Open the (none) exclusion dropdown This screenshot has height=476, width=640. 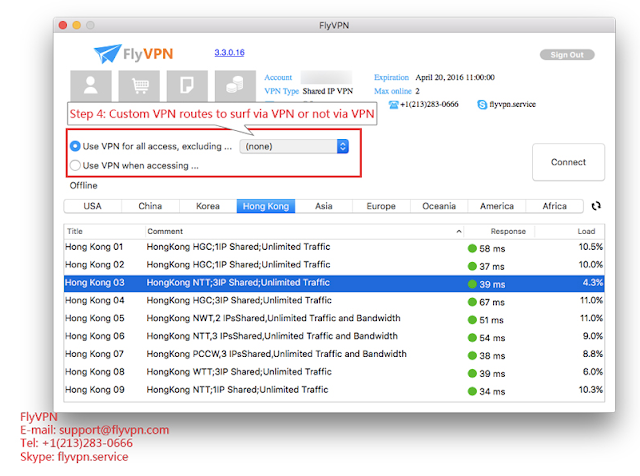294,146
